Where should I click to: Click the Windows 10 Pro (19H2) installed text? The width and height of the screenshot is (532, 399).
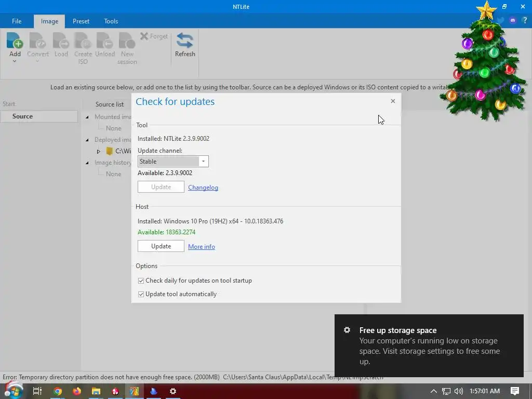(210, 221)
